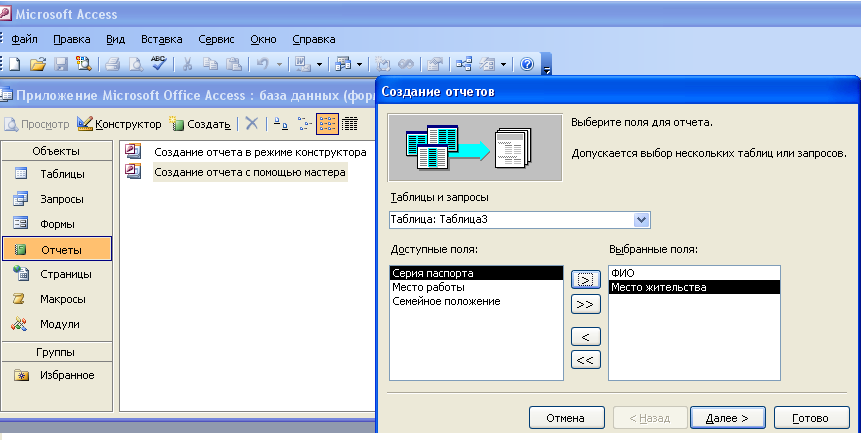The image size is (861, 440).
Task: Click the Script Editor toolbar icon
Action: (406, 64)
